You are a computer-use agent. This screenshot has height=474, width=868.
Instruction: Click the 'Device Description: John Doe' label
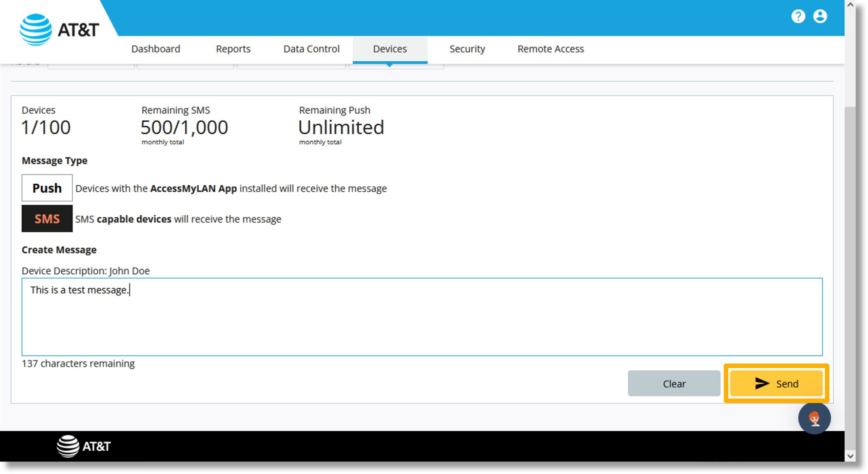(x=86, y=271)
